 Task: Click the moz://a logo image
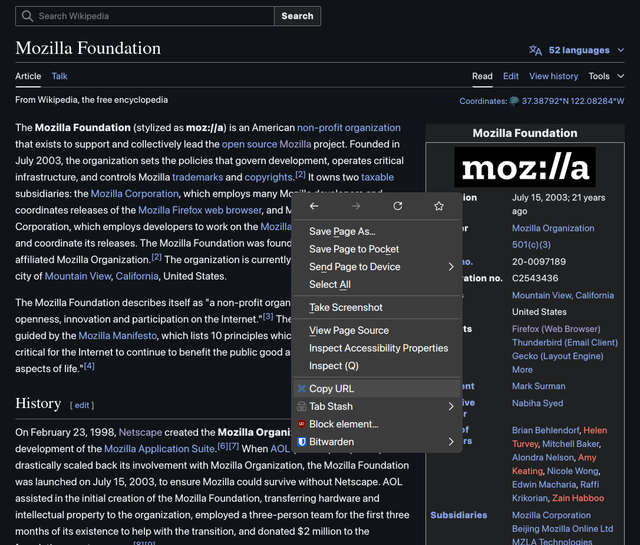[x=525, y=167]
